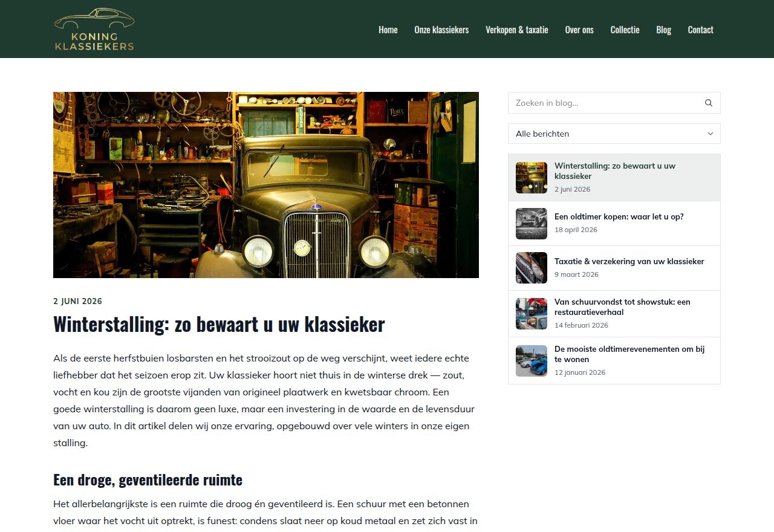Screen dimensions: 774x532
Task: Click the Koning Klassiekers logo
Action: [x=94, y=29]
